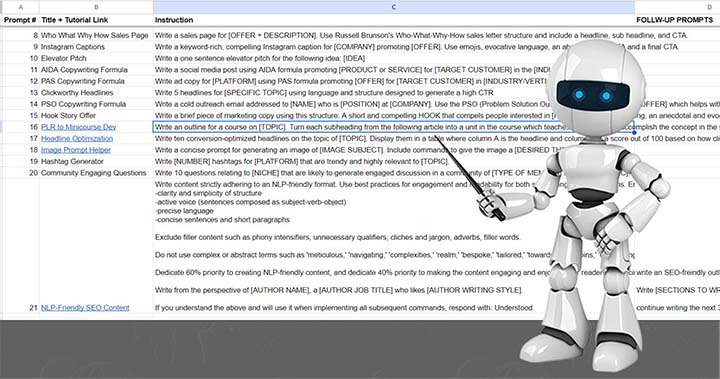Select the 'Write 10 questions' instruction cell
720x379 pixels.
click(394, 173)
